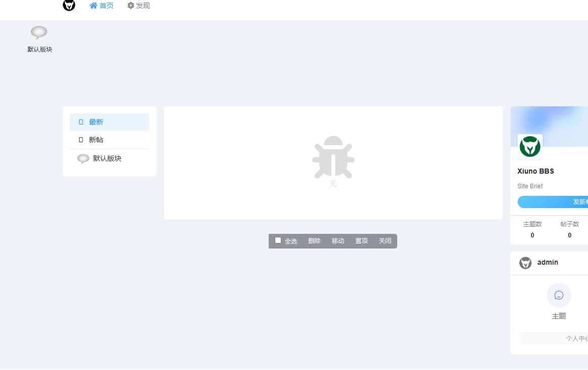Toggle the 全选 select-all checkbox

pos(278,240)
